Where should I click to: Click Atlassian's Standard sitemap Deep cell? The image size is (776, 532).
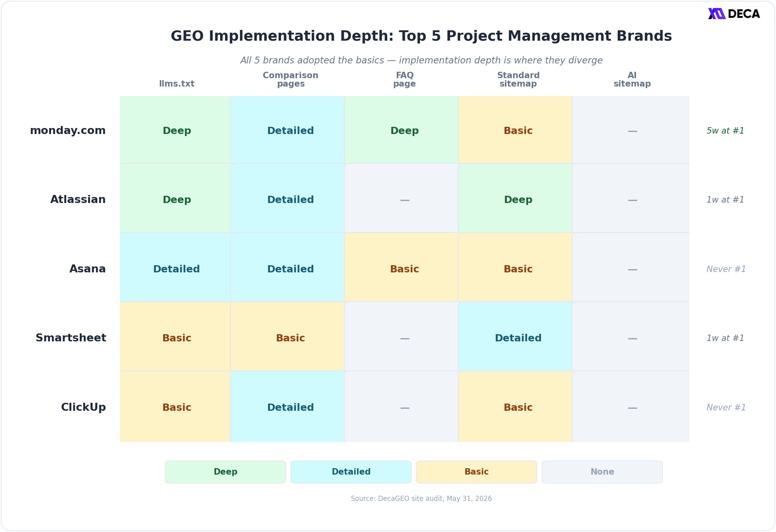516,198
